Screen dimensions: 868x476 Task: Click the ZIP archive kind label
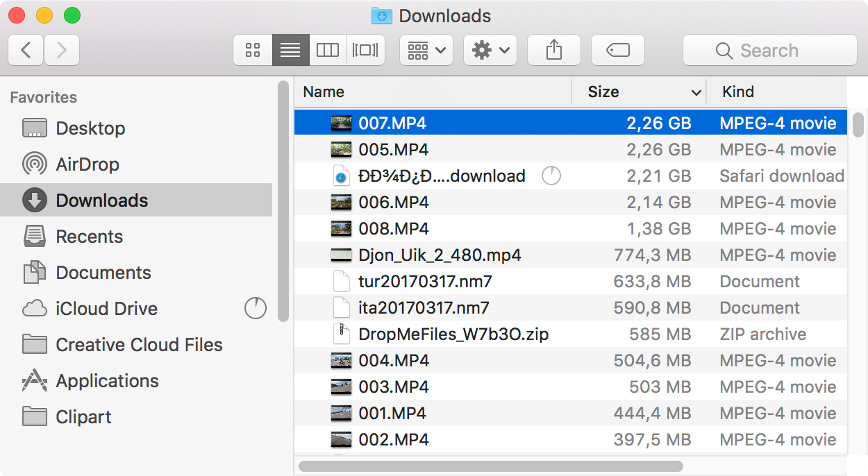[762, 334]
